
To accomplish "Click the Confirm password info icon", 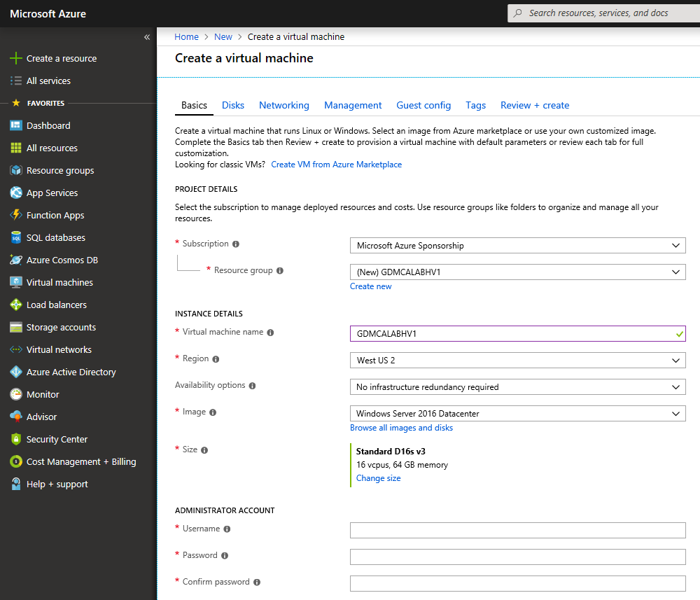I will (x=257, y=582).
